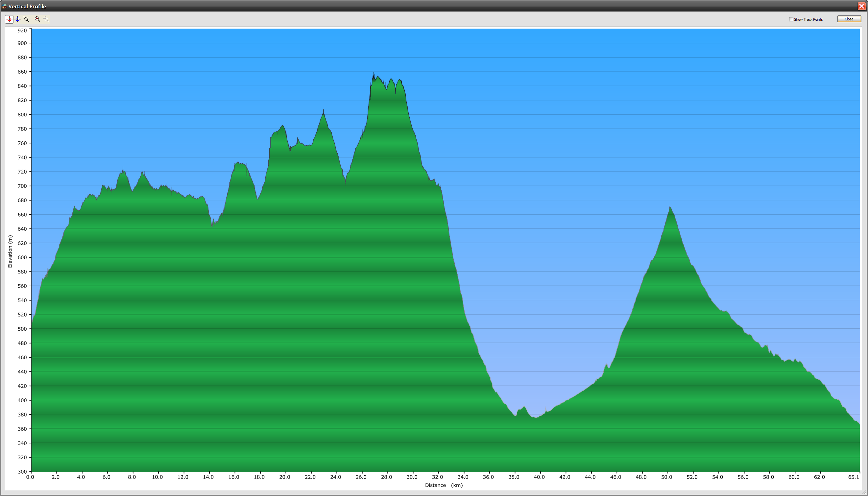
Task: Activate the zoom-to-region magnifier tool
Action: tap(26, 19)
